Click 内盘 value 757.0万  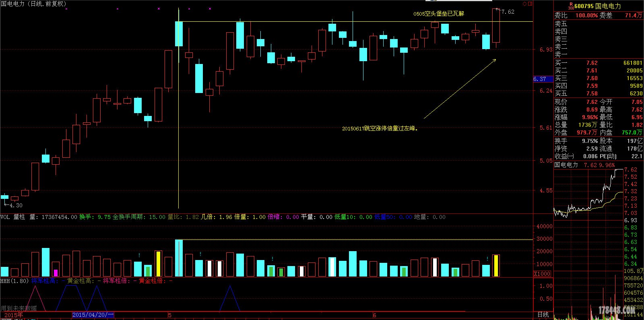coord(632,132)
